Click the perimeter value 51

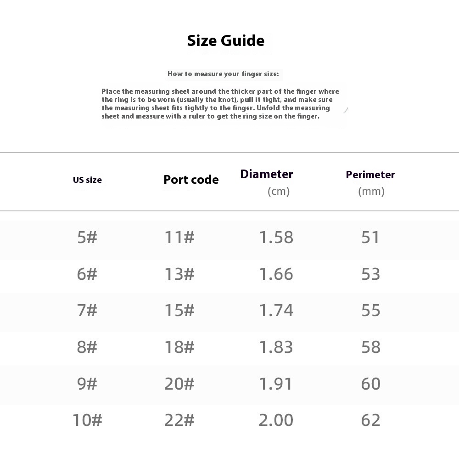pyautogui.click(x=370, y=237)
